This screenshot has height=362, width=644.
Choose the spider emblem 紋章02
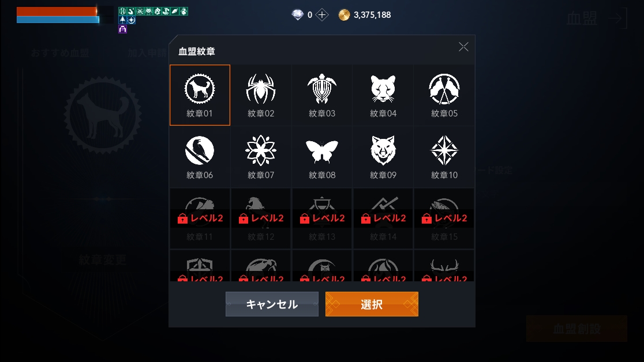tap(261, 95)
